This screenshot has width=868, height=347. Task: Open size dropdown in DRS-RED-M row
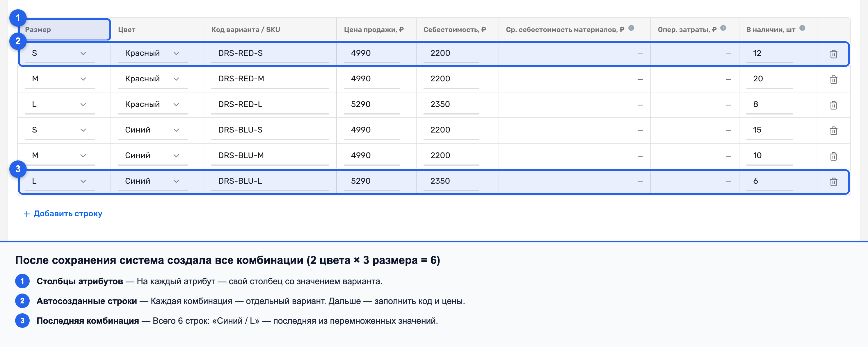pyautogui.click(x=60, y=79)
